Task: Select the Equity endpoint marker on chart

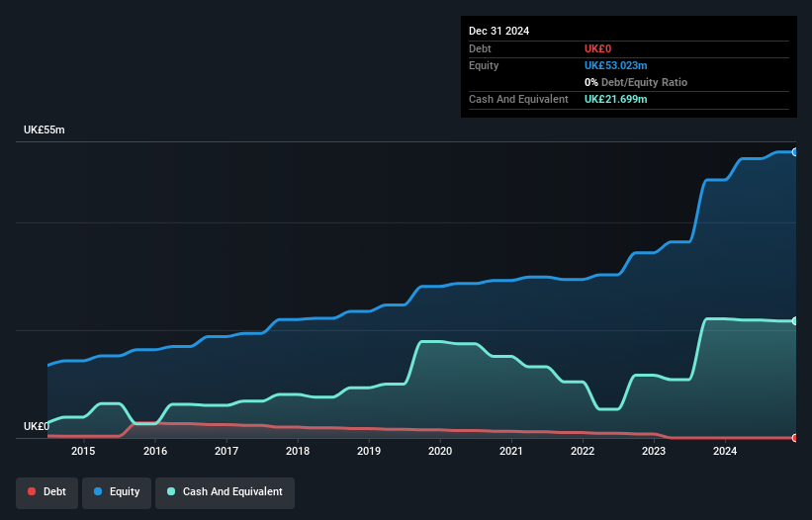Action: 795,152
